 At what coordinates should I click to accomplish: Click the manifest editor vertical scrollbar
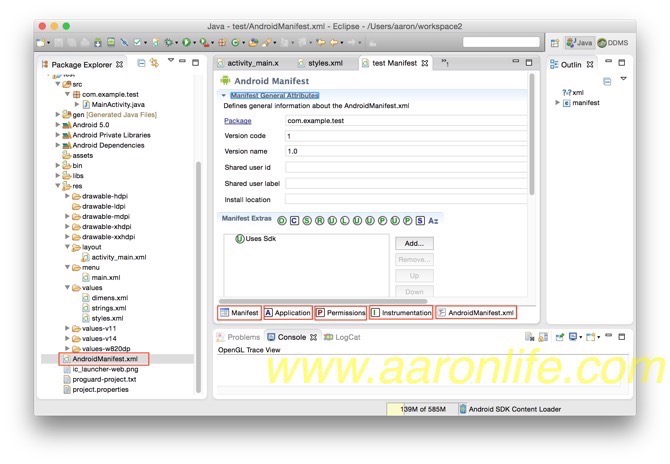(532, 135)
